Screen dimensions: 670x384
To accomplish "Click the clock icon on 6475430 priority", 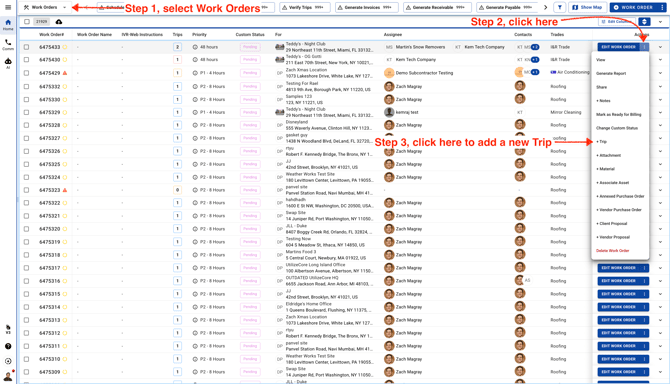I will point(195,60).
